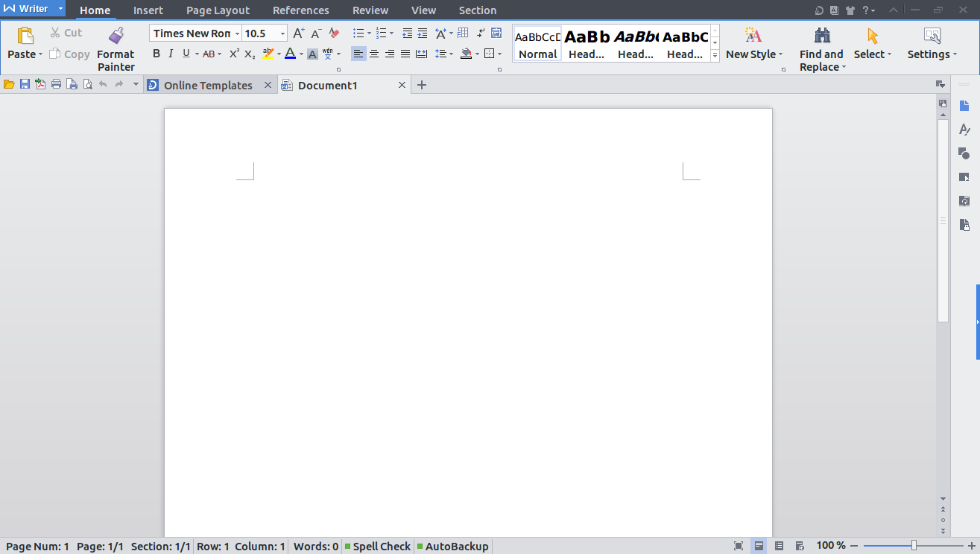
Task: Open the Writer application menu dropdown
Action: (60, 9)
